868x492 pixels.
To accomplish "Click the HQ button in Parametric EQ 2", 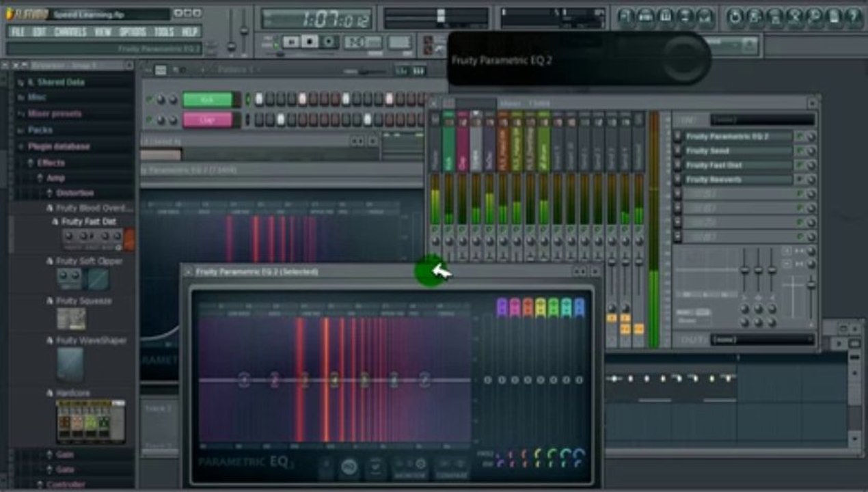I will [349, 466].
